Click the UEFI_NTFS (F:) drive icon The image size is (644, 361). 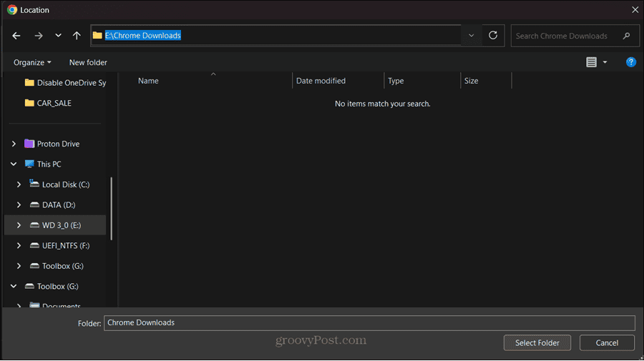point(34,245)
